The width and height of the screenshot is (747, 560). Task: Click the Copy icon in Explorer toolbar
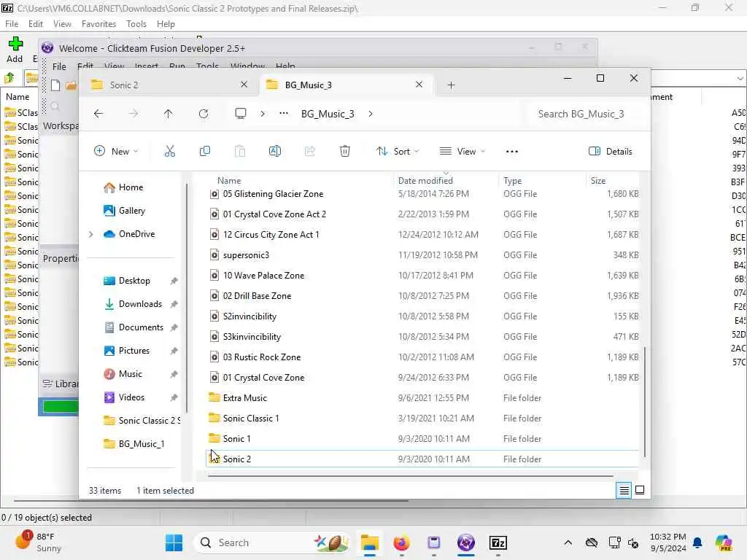(x=205, y=152)
